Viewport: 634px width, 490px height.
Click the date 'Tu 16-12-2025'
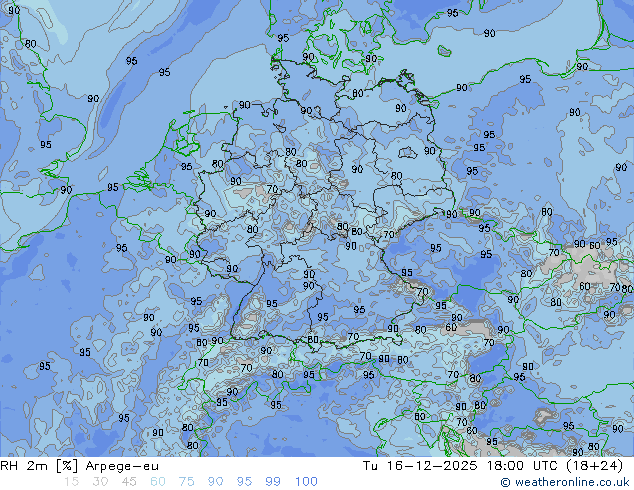420,466
